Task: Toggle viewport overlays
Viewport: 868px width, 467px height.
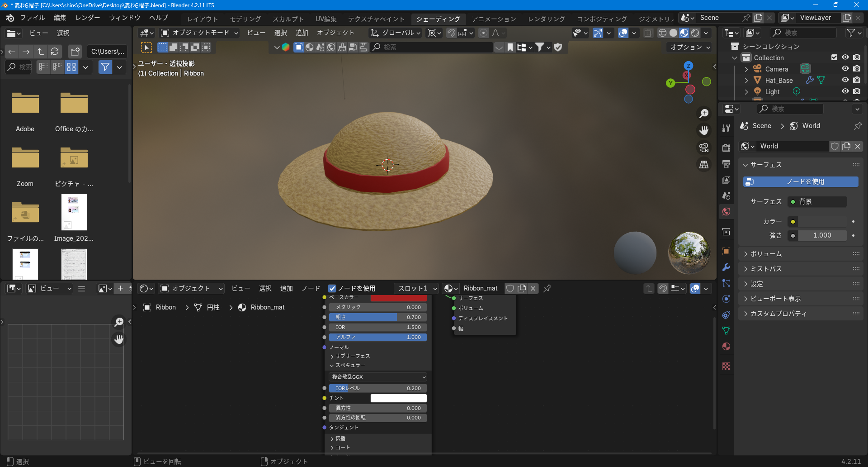Action: point(623,33)
